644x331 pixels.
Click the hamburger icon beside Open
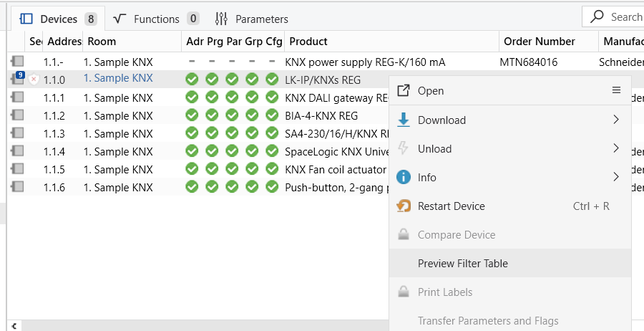(616, 90)
